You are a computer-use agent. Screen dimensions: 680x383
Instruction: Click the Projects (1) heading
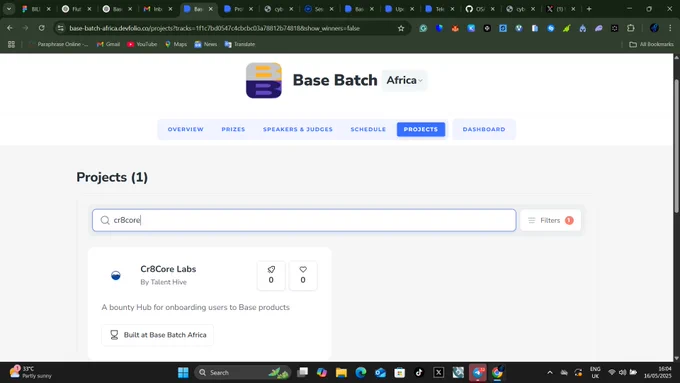click(112, 177)
